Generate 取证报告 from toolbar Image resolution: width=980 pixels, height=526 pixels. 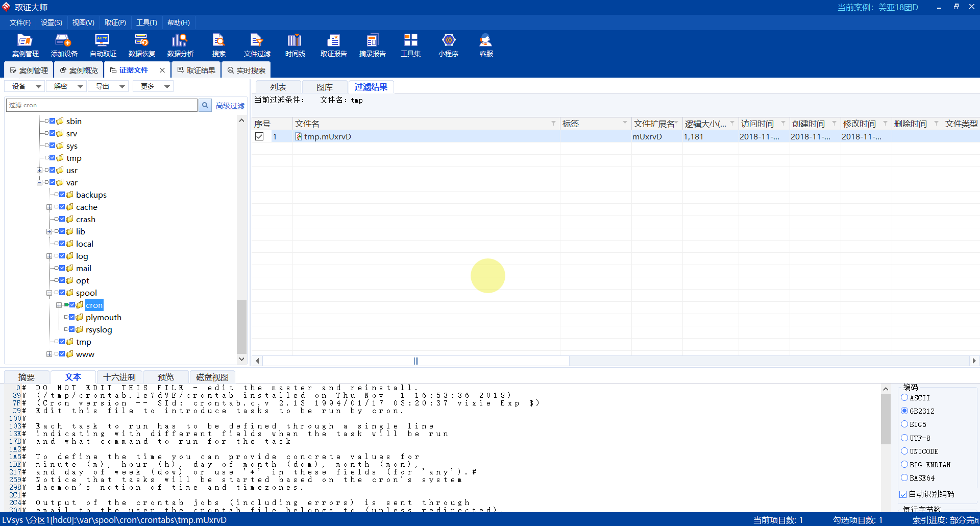[x=333, y=45]
